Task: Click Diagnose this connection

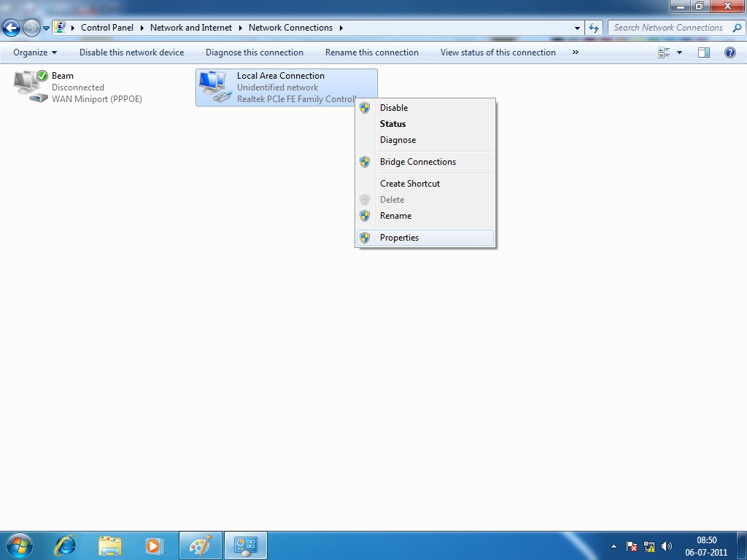Action: tap(254, 52)
